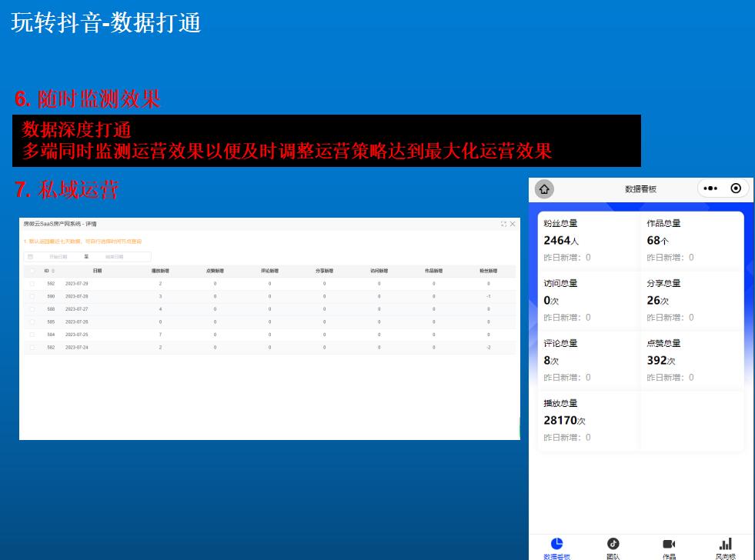The image size is (755, 560).
Task: Tap the 点赞总量 392 card
Action: [x=692, y=360]
